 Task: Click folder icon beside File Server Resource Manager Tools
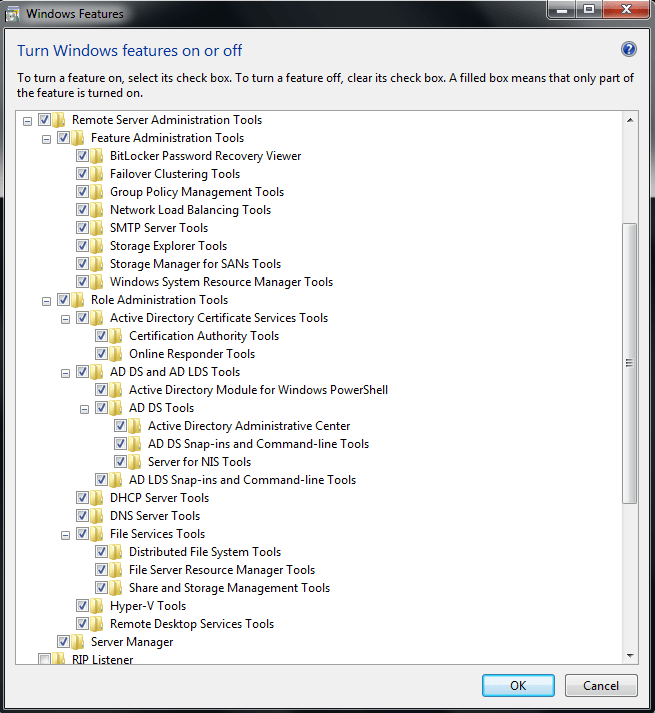click(x=116, y=570)
